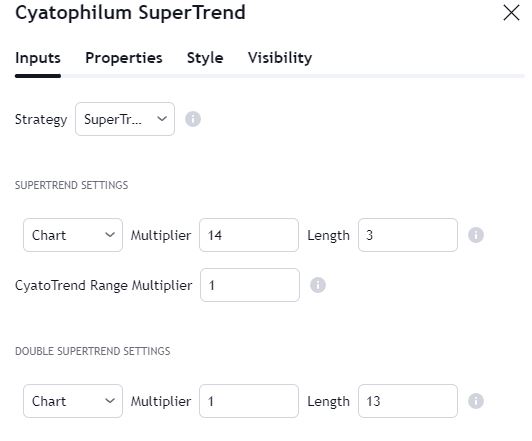Click the SuperTrend Length field showing 3
Image resolution: width=532 pixels, height=441 pixels.
[x=408, y=235]
